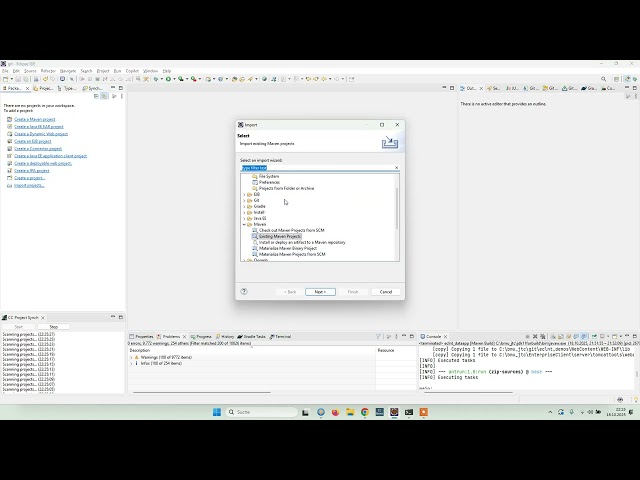Open Package Explorer view menu
The width and height of the screenshot is (640, 480).
pyautogui.click(x=122, y=96)
